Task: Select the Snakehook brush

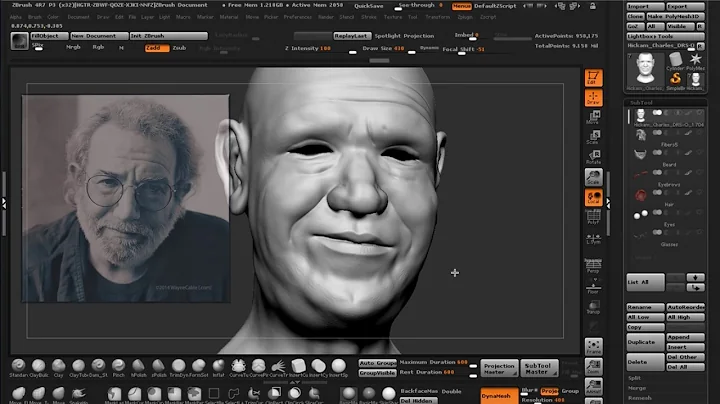Action: 79,395
